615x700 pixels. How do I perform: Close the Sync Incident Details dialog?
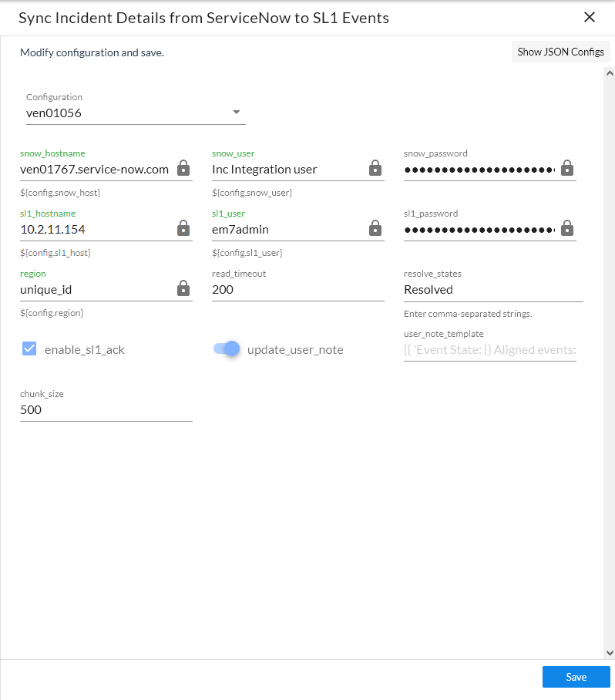click(590, 17)
